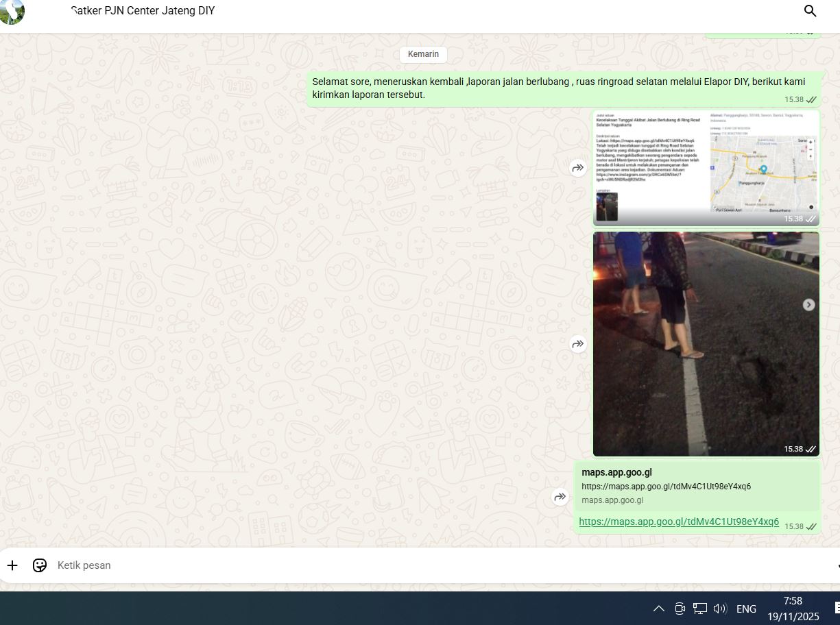Open the attach plus menu
The width and height of the screenshot is (840, 625).
tap(12, 565)
